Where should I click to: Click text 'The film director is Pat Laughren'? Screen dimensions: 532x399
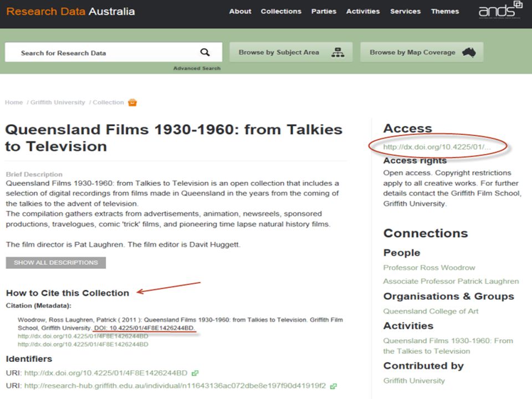coord(64,244)
